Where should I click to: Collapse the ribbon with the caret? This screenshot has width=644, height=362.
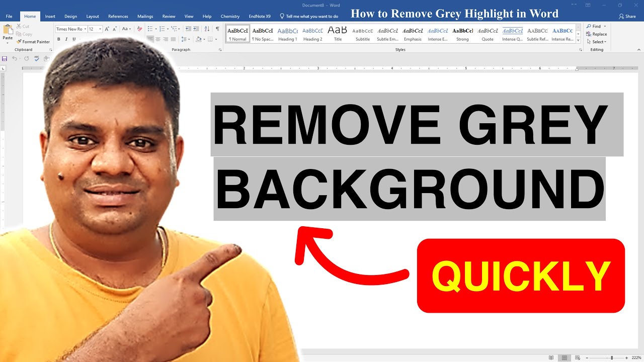[639, 50]
